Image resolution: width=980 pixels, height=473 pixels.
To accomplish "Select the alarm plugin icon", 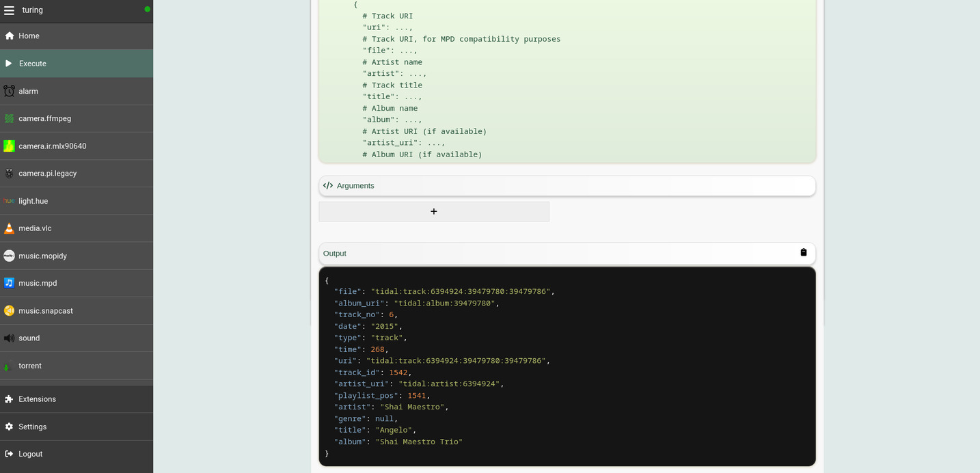I will pyautogui.click(x=9, y=91).
